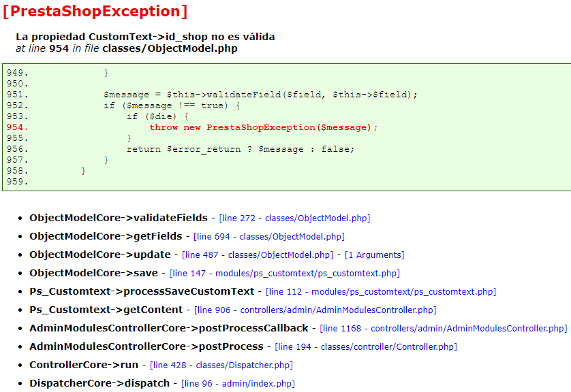Select Ps_Customtext->getContent trace entry
The width and height of the screenshot is (571, 392).
point(106,310)
